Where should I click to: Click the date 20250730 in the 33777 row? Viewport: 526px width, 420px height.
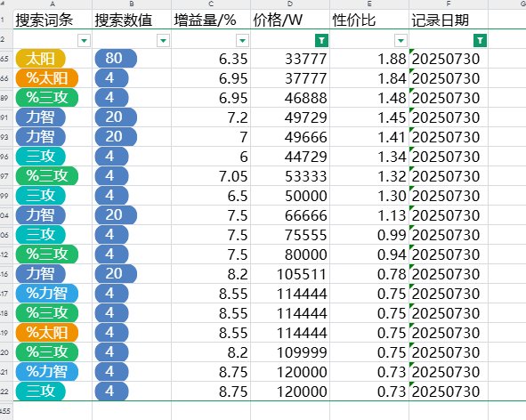[449, 59]
